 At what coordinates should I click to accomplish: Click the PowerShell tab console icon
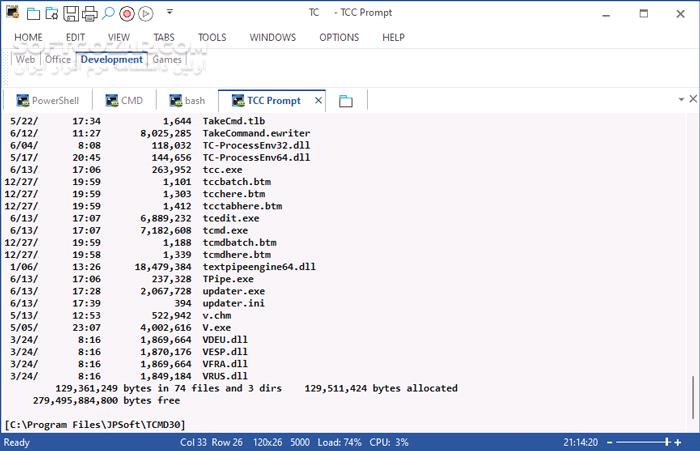(22, 100)
